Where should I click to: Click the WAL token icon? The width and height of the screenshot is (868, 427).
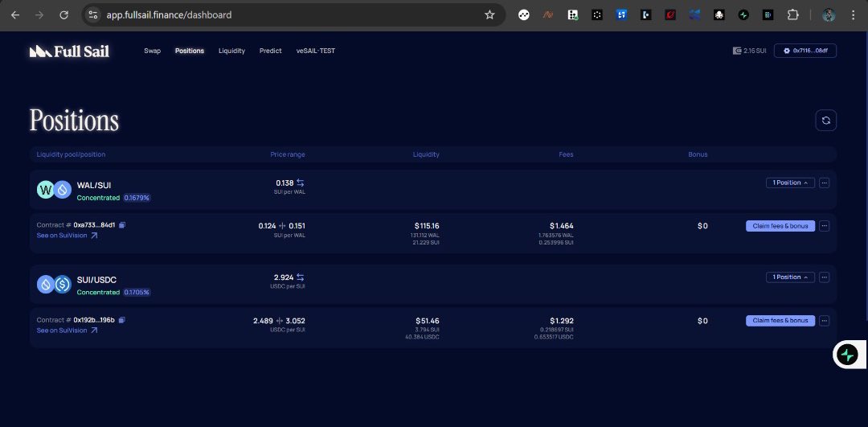[45, 190]
